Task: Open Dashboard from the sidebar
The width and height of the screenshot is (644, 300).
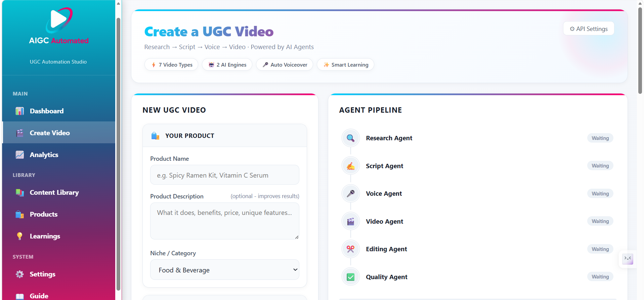Action: point(59,111)
